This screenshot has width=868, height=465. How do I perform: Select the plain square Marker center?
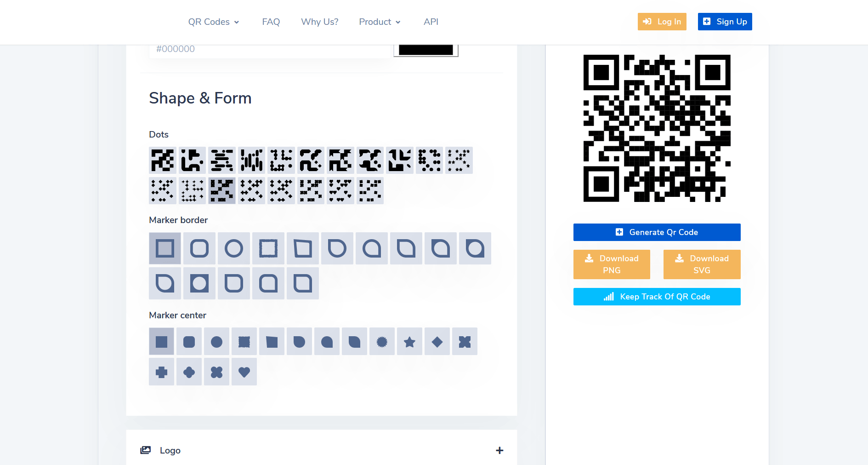(161, 341)
